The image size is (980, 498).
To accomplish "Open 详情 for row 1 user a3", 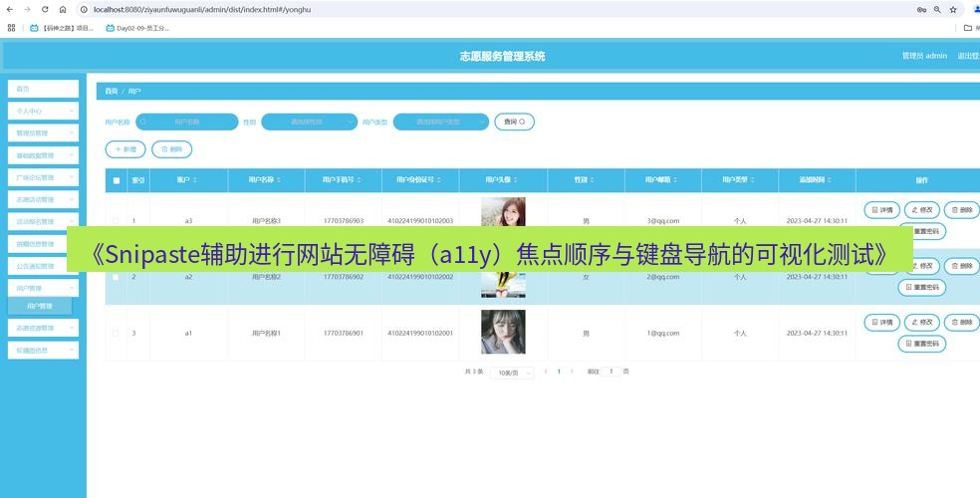I will pyautogui.click(x=881, y=210).
